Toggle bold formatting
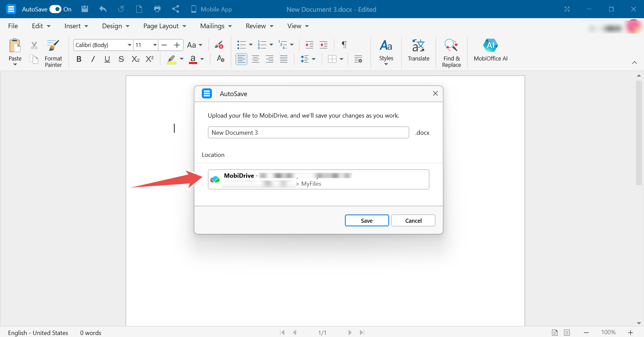The width and height of the screenshot is (644, 337). (x=79, y=59)
